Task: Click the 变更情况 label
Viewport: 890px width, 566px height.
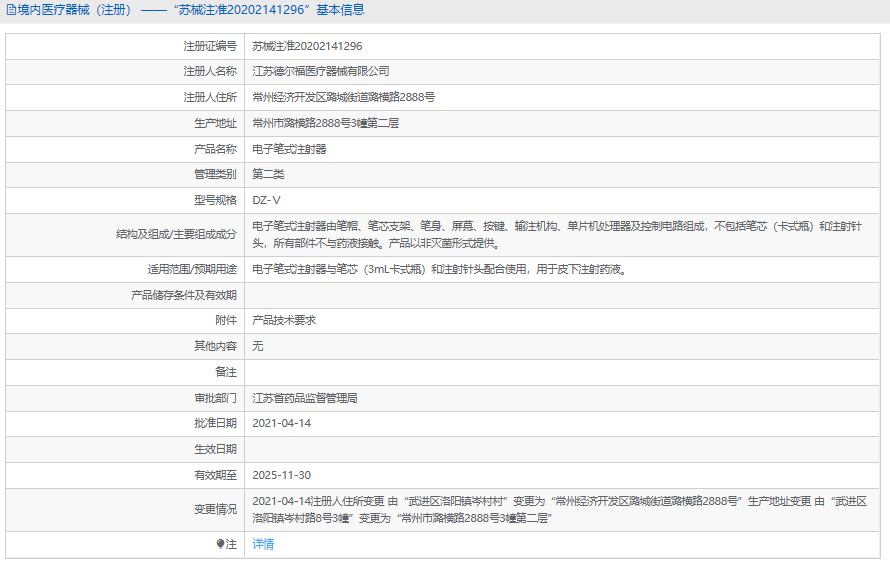Action: pyautogui.click(x=215, y=510)
